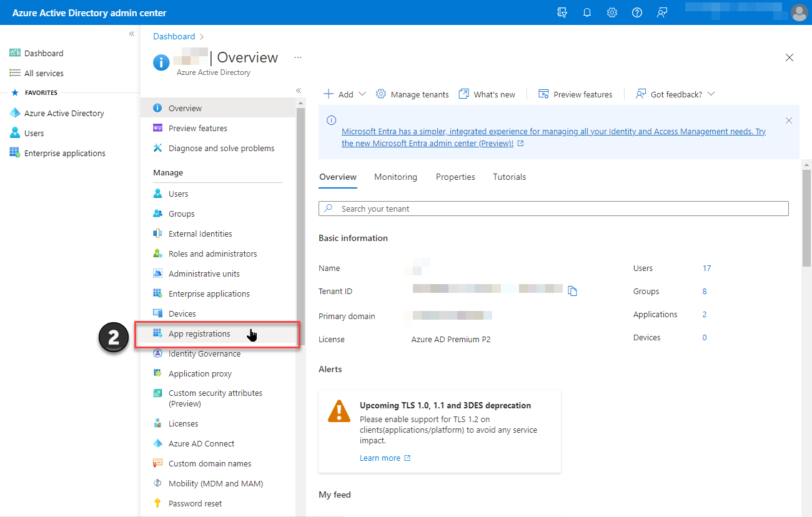This screenshot has width=812, height=517.
Task: Dismiss the Microsoft Entra info banner
Action: coord(789,121)
